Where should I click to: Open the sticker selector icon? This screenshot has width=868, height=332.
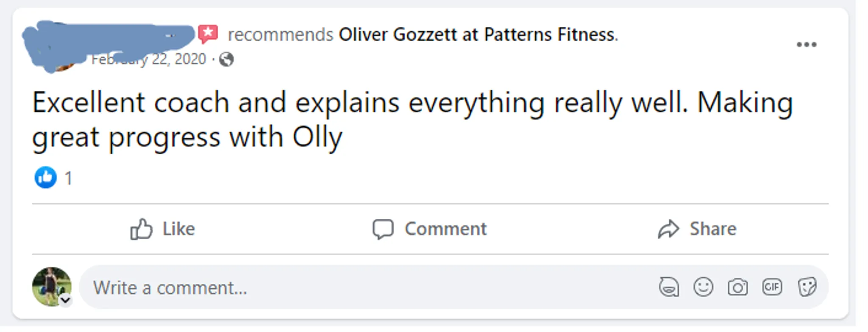coord(807,287)
